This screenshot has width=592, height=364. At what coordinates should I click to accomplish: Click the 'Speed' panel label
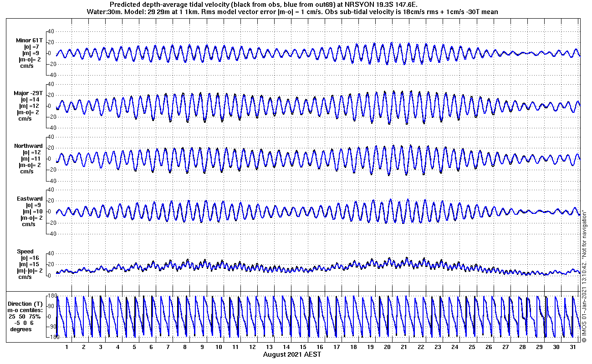point(25,252)
